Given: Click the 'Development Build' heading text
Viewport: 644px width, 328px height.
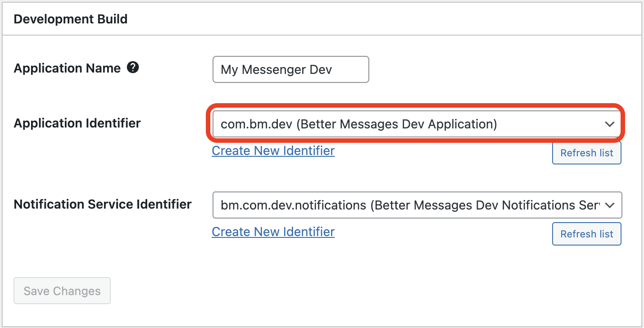Looking at the screenshot, I should [71, 19].
